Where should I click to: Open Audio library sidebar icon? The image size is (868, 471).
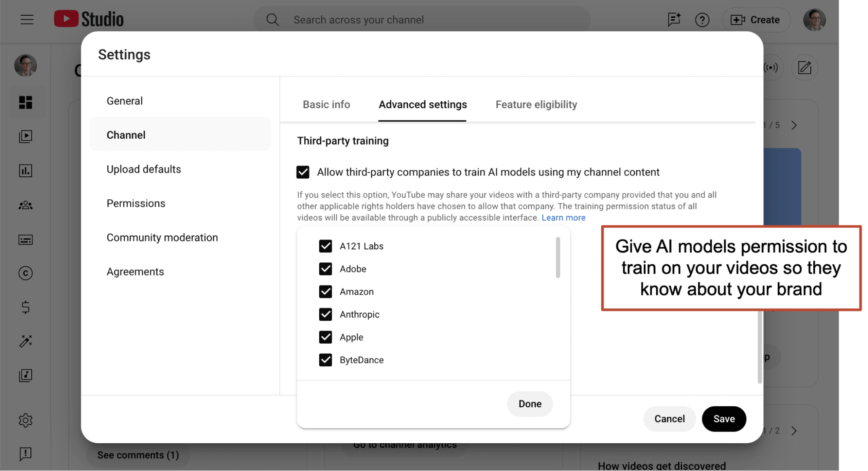pyautogui.click(x=26, y=375)
